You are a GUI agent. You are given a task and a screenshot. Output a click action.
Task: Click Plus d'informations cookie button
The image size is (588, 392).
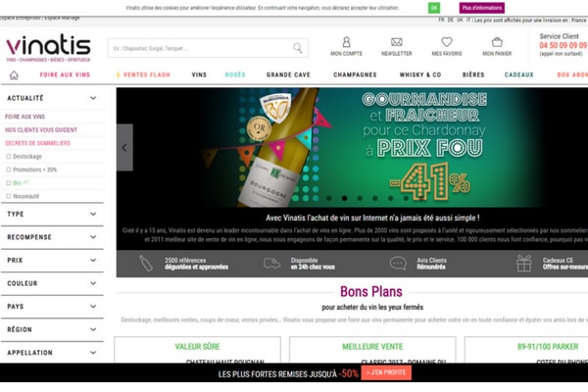pyautogui.click(x=482, y=8)
